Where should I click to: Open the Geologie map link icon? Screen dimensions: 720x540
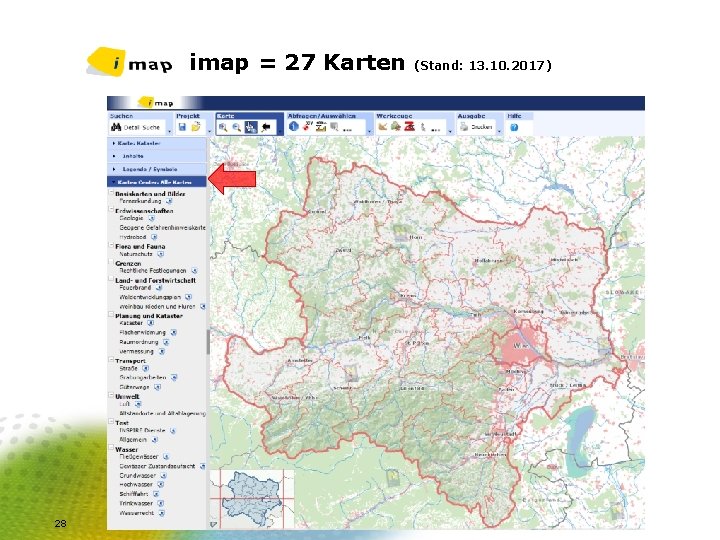point(152,219)
